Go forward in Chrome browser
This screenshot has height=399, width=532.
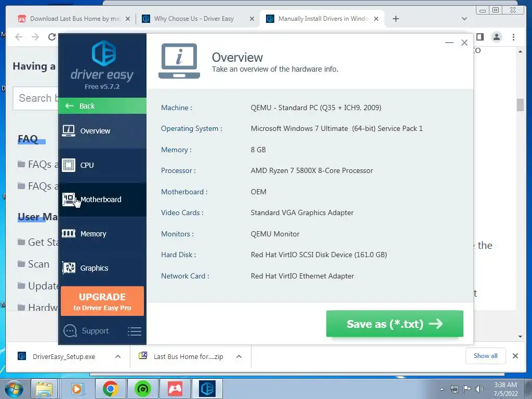click(x=35, y=37)
